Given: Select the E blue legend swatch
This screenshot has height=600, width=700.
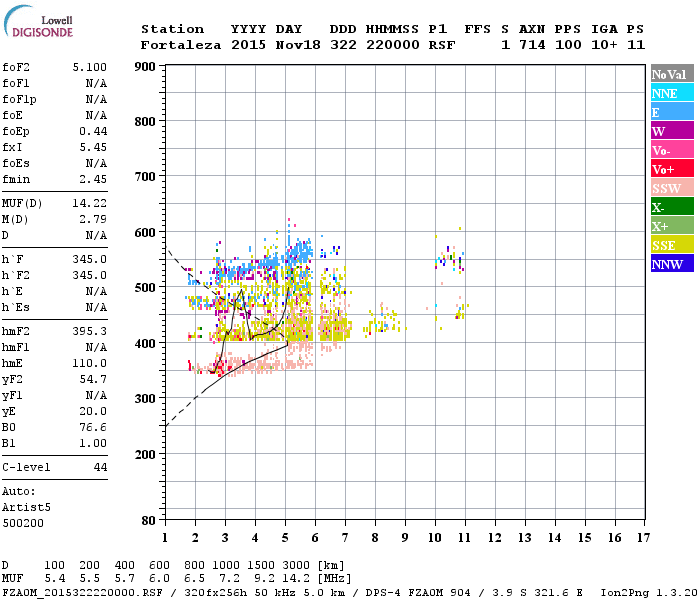Looking at the screenshot, I should pos(672,111).
